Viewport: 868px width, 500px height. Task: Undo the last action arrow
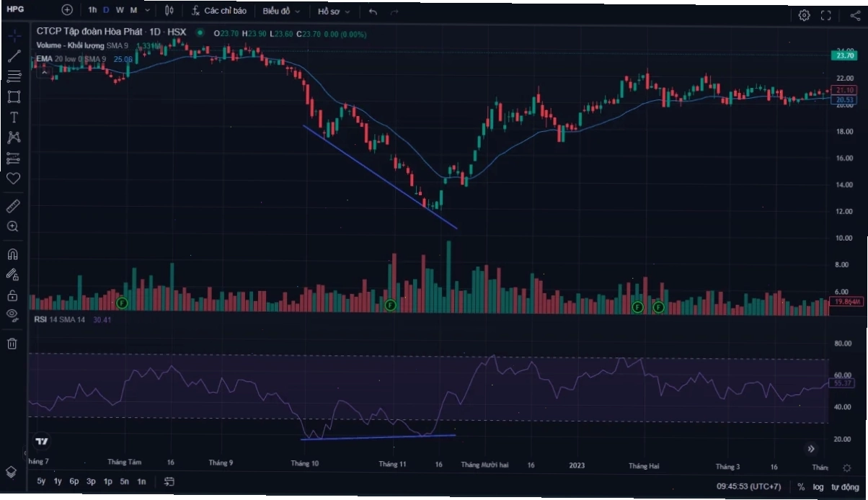pyautogui.click(x=373, y=12)
